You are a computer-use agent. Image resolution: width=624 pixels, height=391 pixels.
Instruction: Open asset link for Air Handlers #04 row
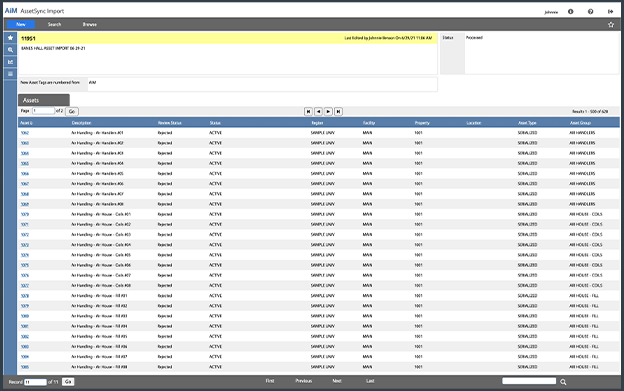(x=25, y=163)
